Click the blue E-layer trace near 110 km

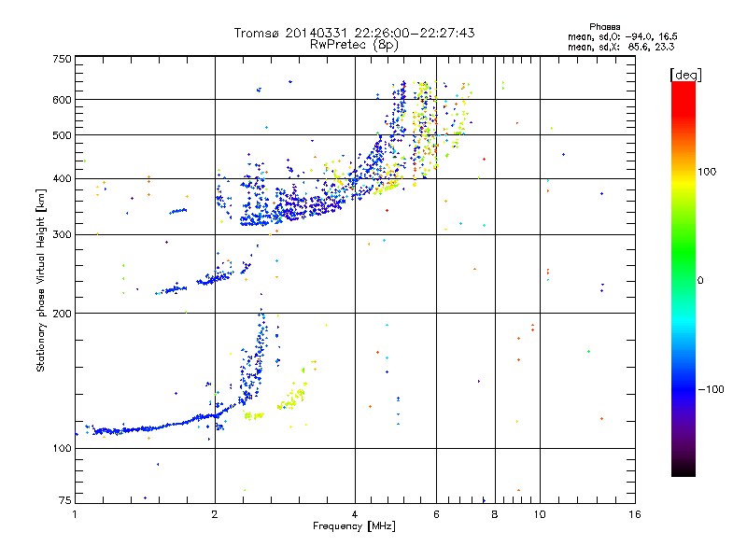(157, 427)
